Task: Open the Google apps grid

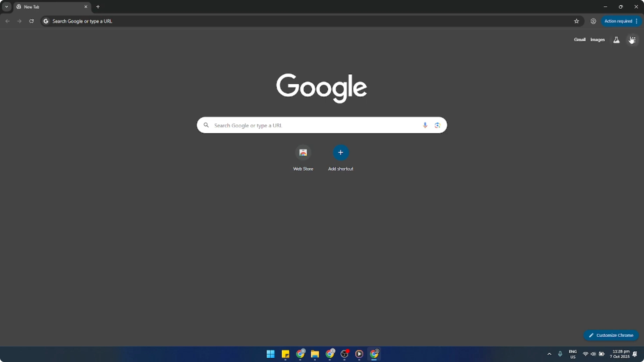Action: tap(632, 40)
